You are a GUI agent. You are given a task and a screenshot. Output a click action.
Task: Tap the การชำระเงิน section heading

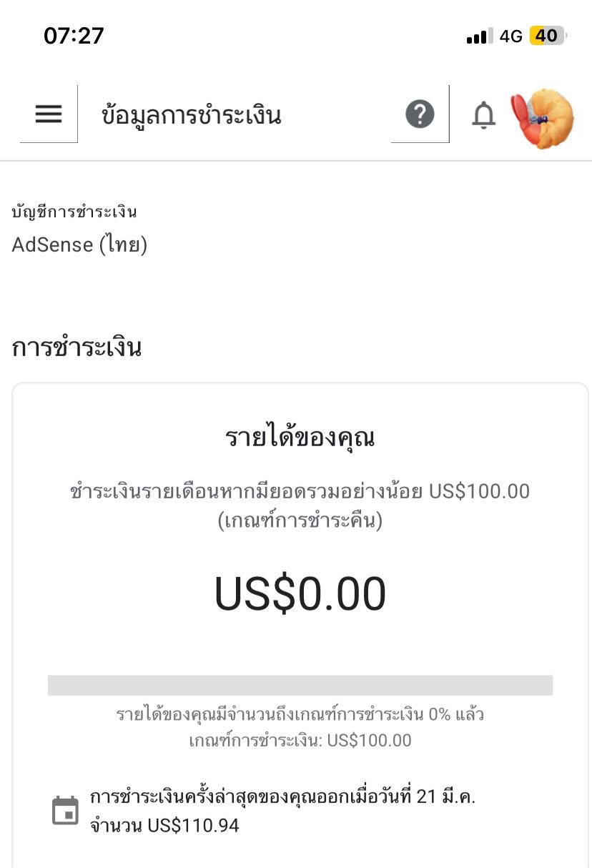click(77, 348)
